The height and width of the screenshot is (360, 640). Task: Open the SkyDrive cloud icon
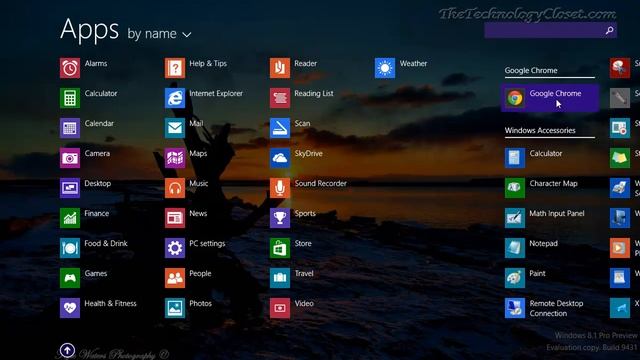click(x=280, y=158)
